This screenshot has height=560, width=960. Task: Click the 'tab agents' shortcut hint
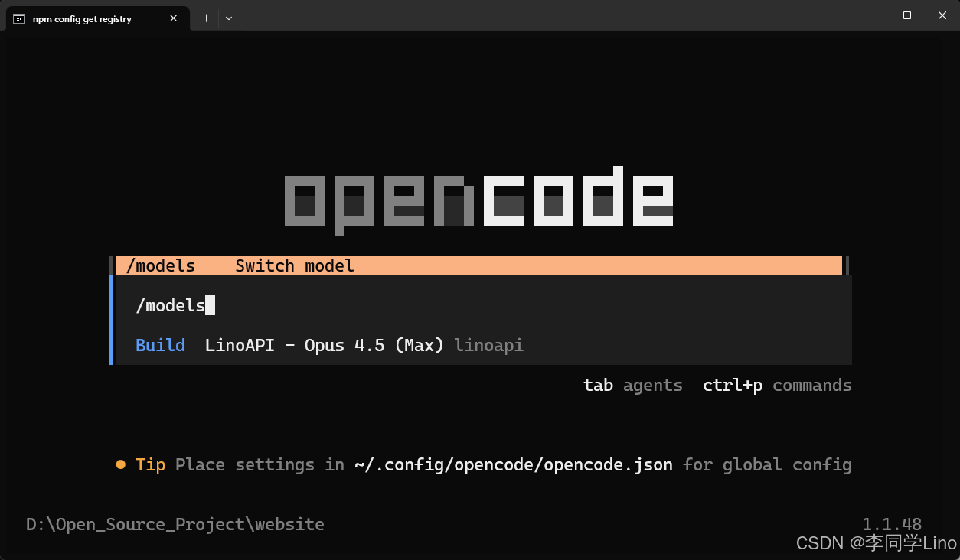pyautogui.click(x=632, y=385)
